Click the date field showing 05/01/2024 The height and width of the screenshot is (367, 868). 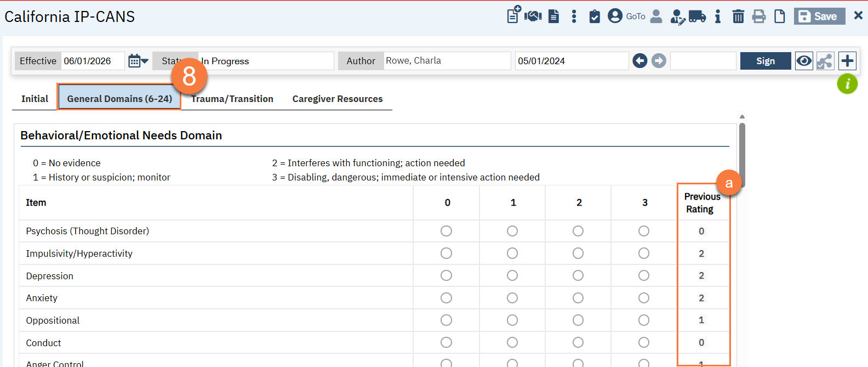click(572, 61)
